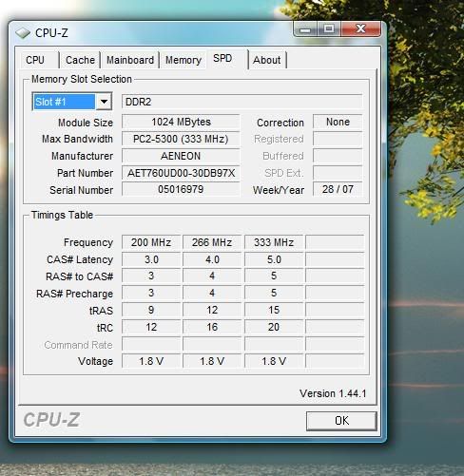Click tRC value 20
464x476 pixels.
coord(274,327)
